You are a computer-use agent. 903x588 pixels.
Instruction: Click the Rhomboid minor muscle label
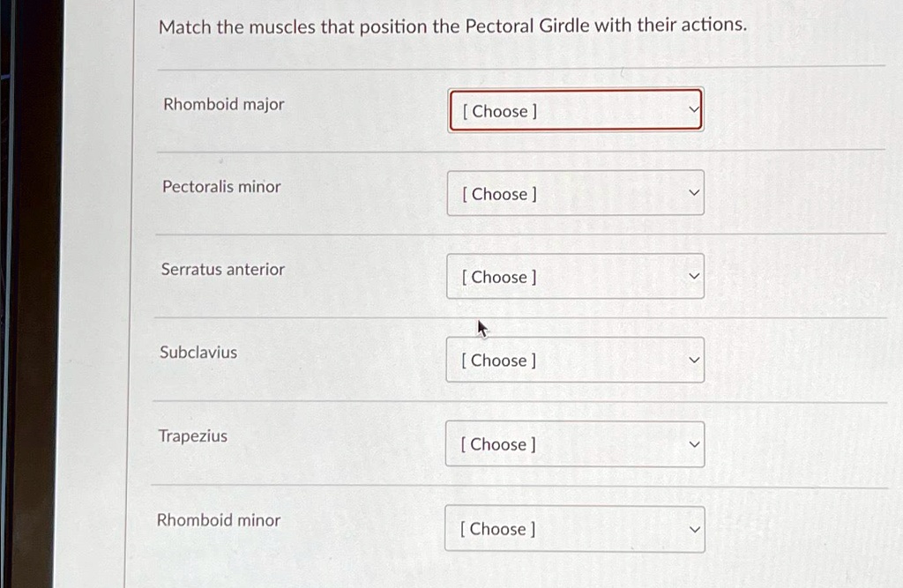click(x=218, y=521)
